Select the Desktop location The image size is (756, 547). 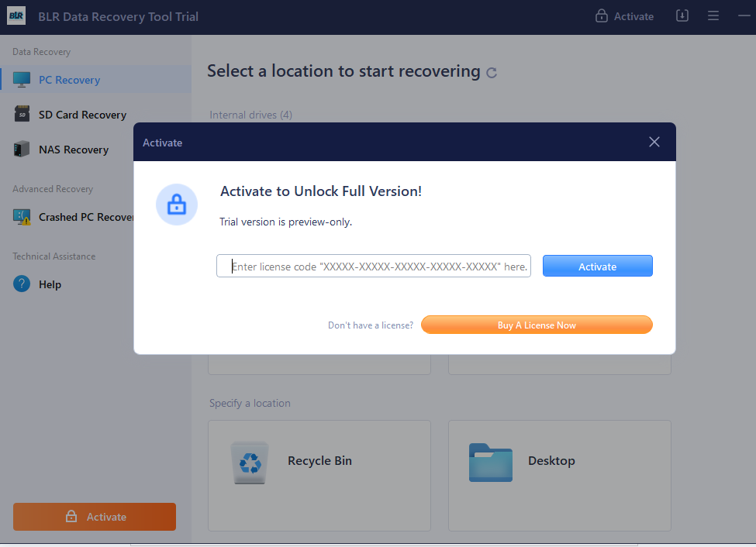pyautogui.click(x=560, y=476)
